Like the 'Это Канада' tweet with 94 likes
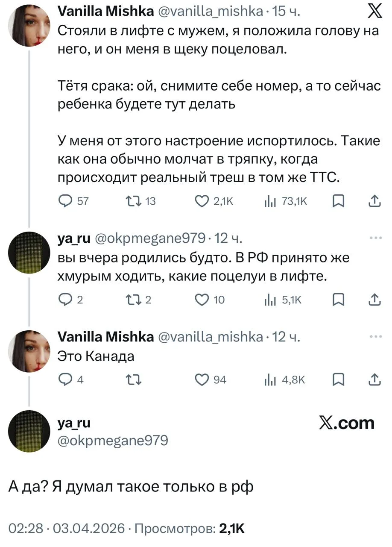 coord(201,379)
